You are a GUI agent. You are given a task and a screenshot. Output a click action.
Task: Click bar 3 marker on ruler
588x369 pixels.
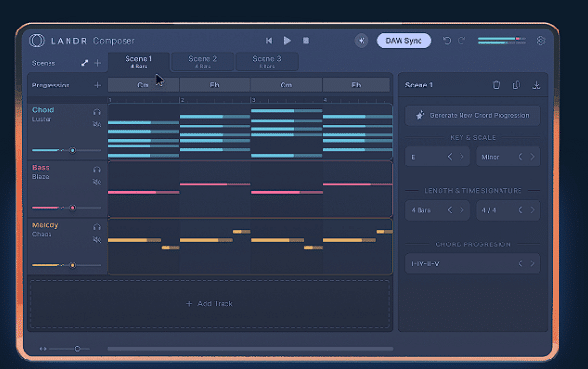click(x=253, y=100)
